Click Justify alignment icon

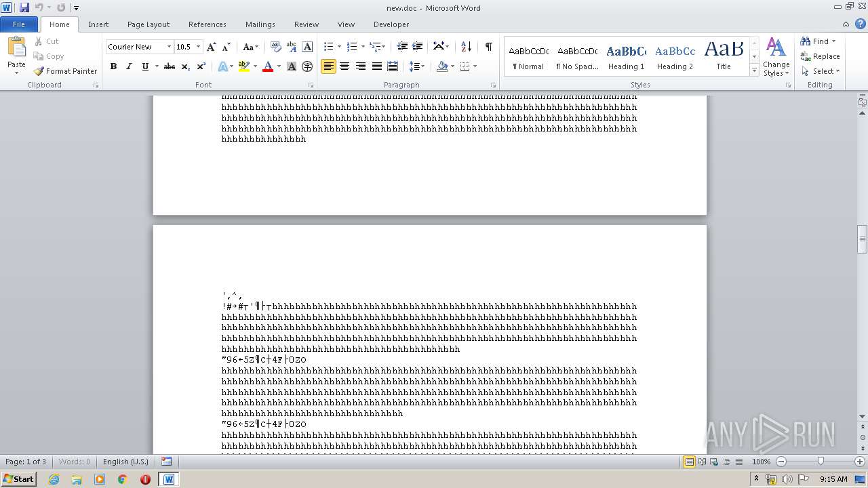377,66
